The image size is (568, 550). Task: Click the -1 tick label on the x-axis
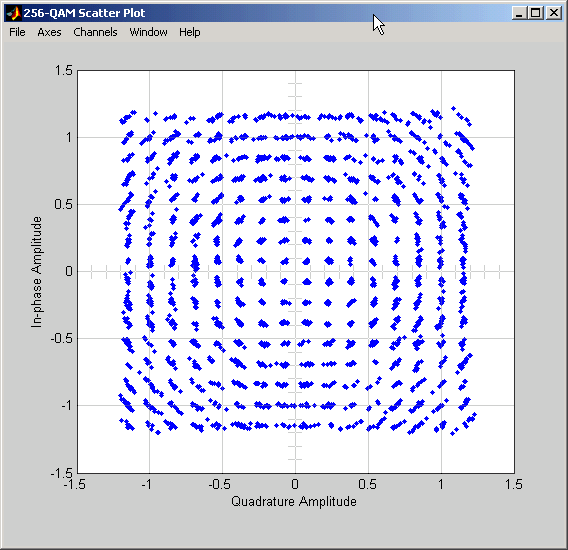pos(146,484)
